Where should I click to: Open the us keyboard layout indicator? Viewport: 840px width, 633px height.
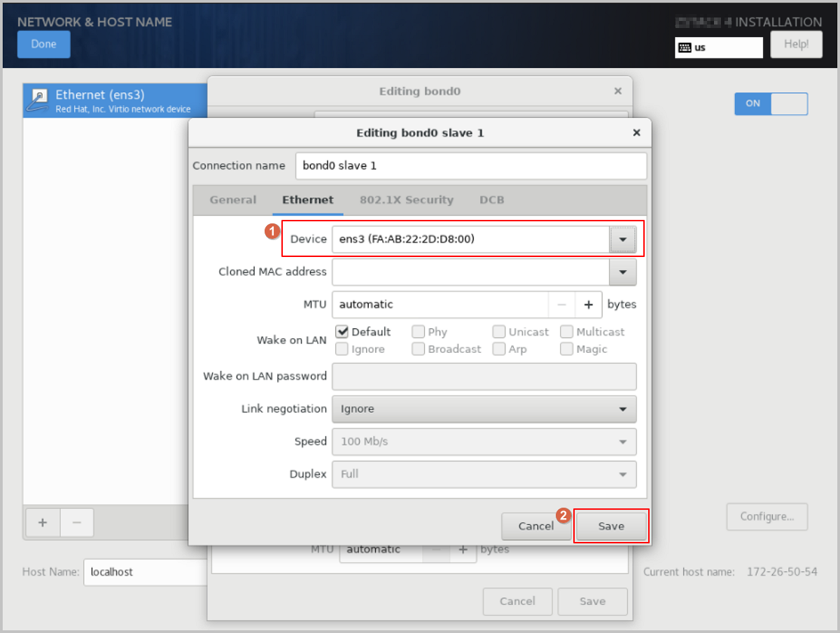pyautogui.click(x=718, y=48)
